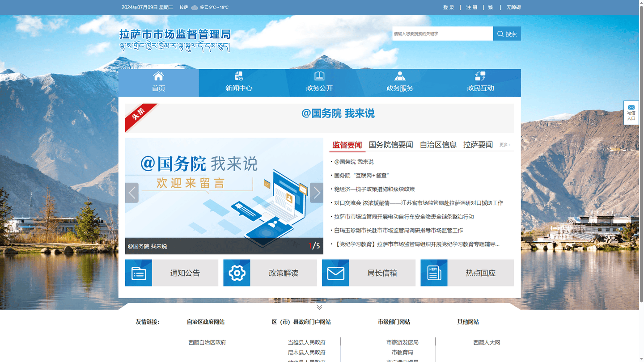Switch to the 拉萨要闻 tab
644x362 pixels.
[478, 145]
